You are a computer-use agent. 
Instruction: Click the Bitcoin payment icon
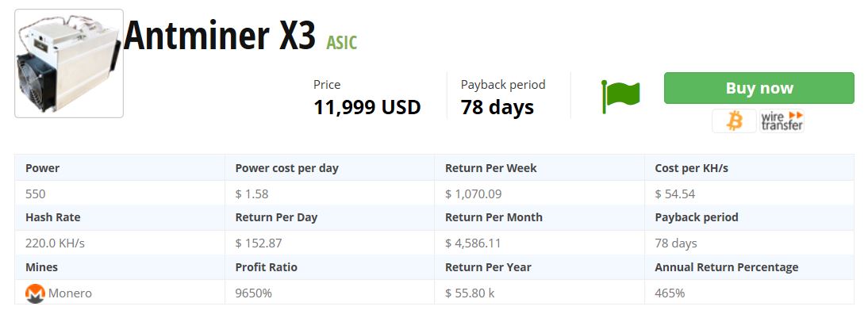[x=735, y=121]
